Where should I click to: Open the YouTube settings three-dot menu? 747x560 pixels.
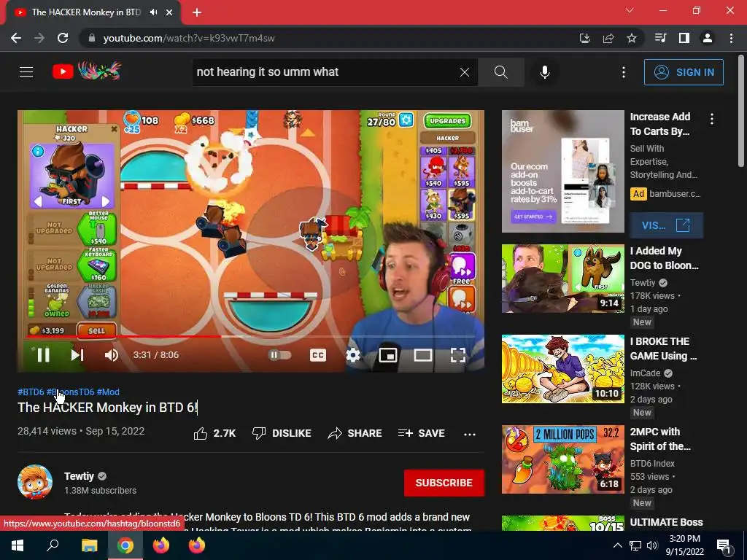(x=623, y=72)
